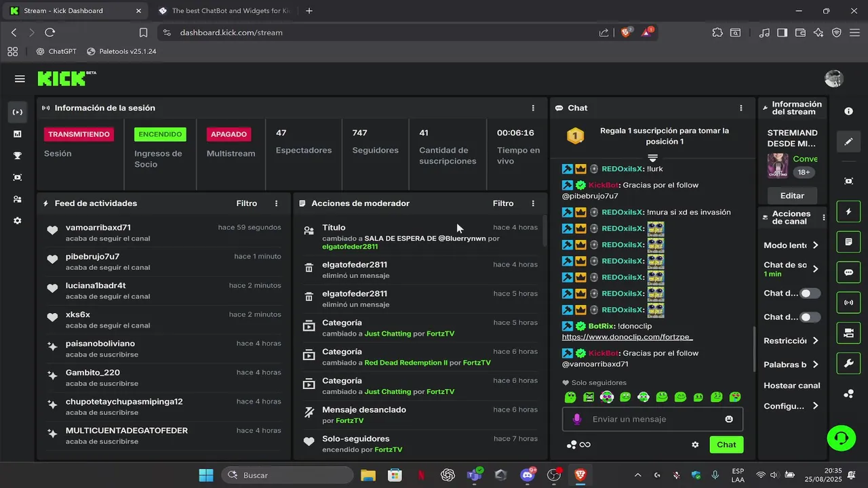Collapse the pinned gift banner chevron in chat
This screenshot has width=868, height=488.
click(652, 157)
